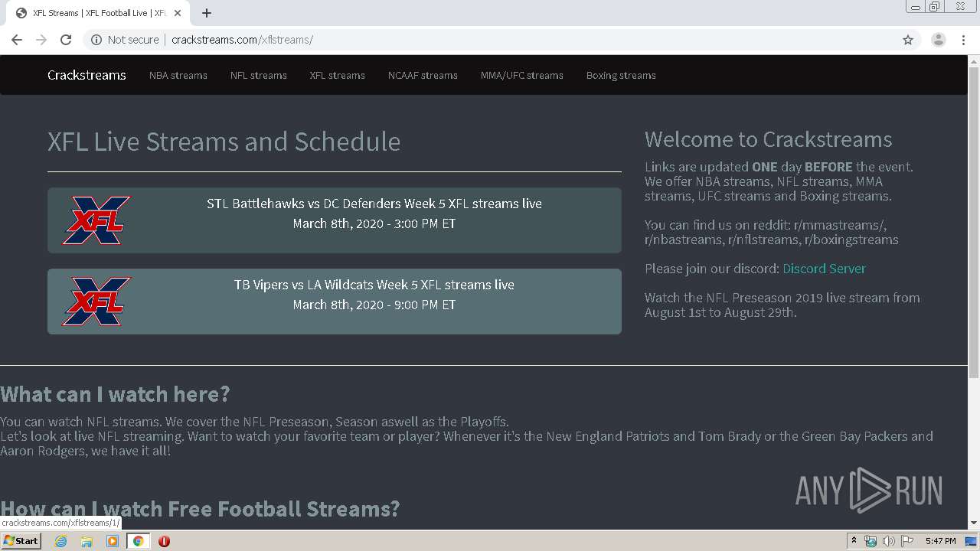980x551 pixels.
Task: Open Boxing streams nav item
Action: point(621,75)
